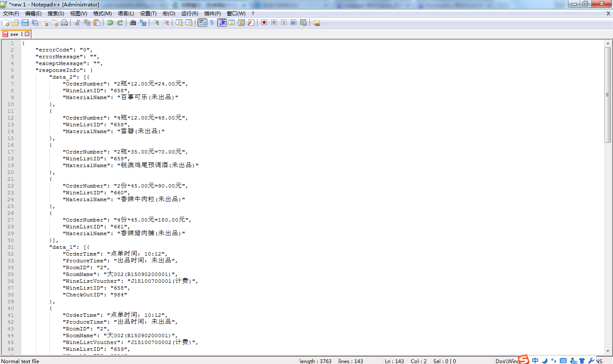Click the 'Ln : 143' status entry
Screen dimensions: 613x364
pos(394,361)
